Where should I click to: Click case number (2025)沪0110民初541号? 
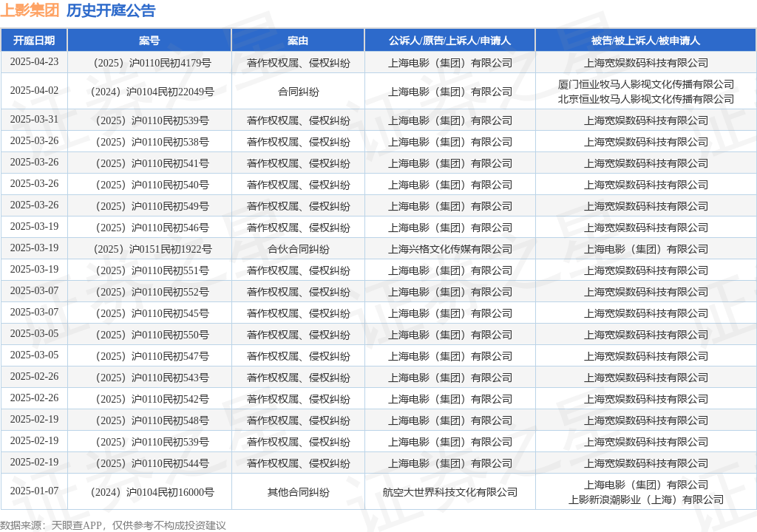tap(152, 163)
